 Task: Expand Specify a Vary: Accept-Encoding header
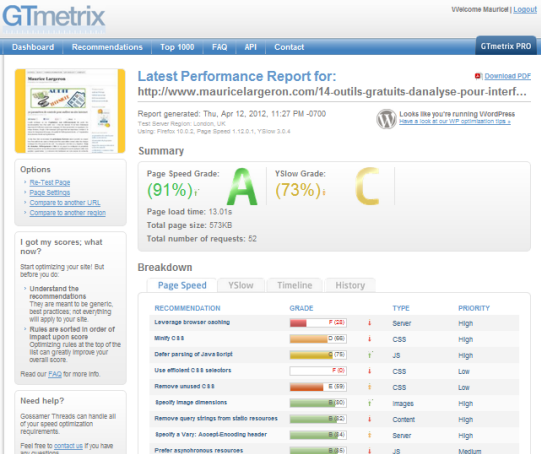tap(211, 434)
